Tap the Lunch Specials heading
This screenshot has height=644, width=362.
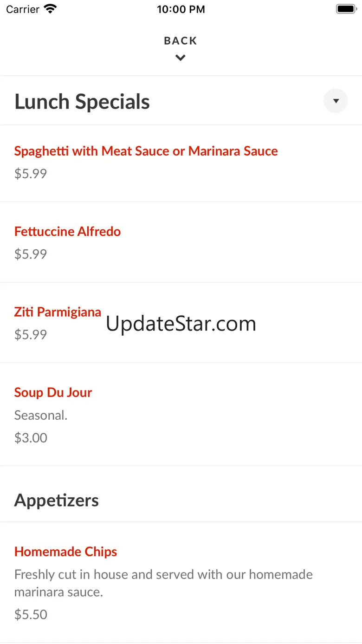82,101
